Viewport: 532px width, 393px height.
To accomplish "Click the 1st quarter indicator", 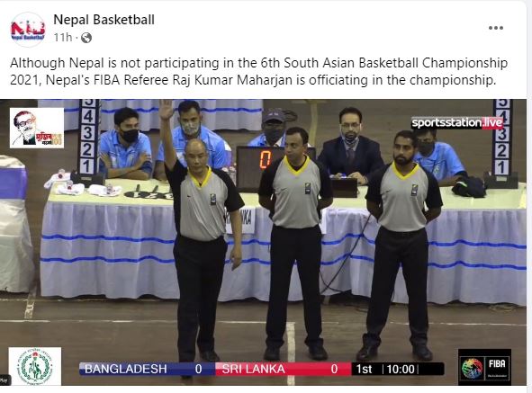I will click(x=364, y=369).
